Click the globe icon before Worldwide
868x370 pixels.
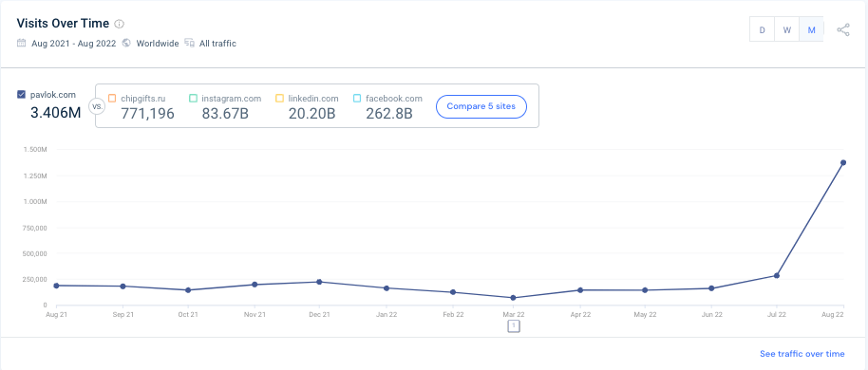point(126,43)
